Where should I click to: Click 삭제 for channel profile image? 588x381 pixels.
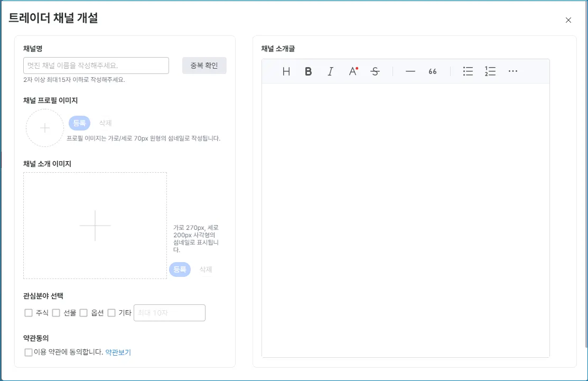tap(105, 123)
